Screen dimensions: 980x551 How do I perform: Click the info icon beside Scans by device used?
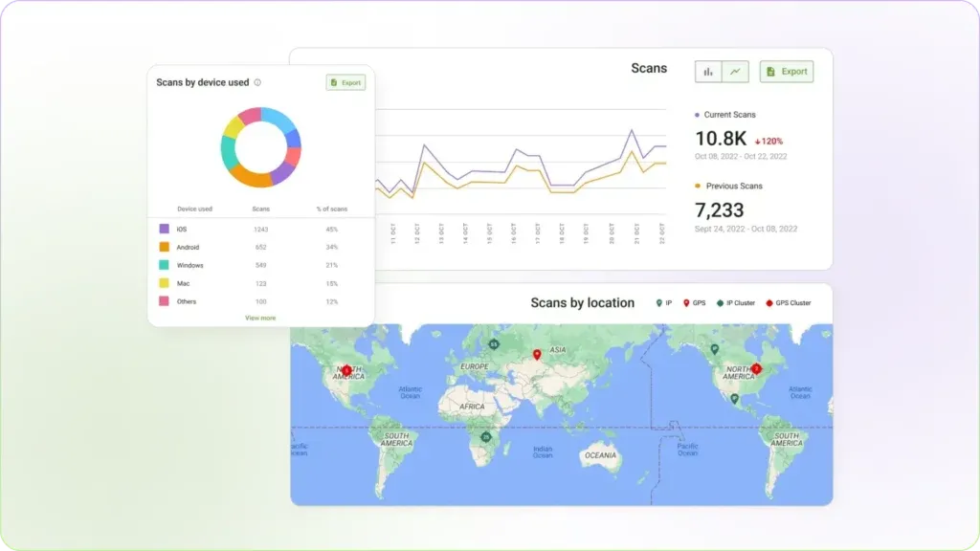click(x=257, y=82)
